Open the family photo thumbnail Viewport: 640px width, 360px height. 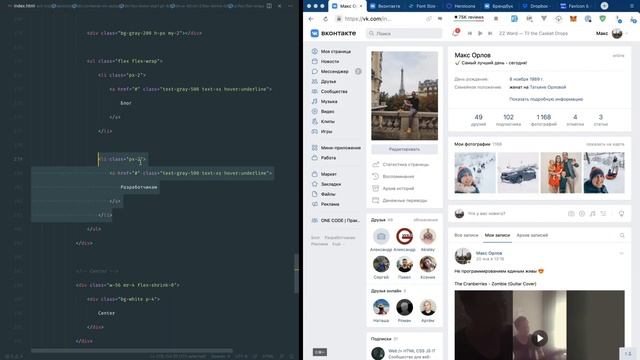(x=561, y=173)
